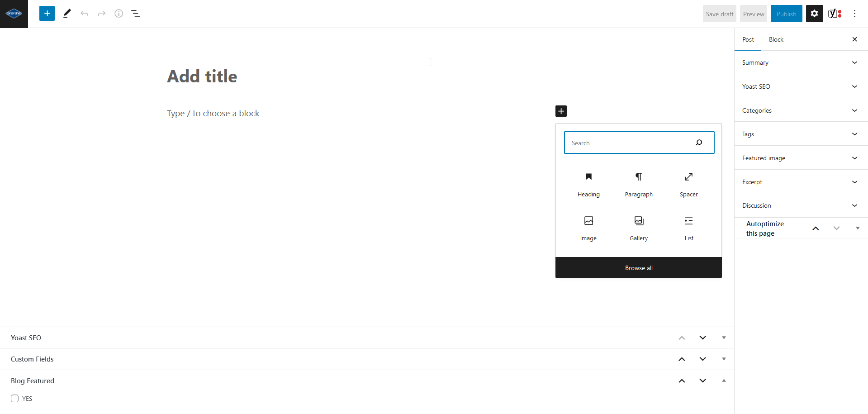Expand the Categories panel
Screen dimensions: 868x414
point(801,110)
